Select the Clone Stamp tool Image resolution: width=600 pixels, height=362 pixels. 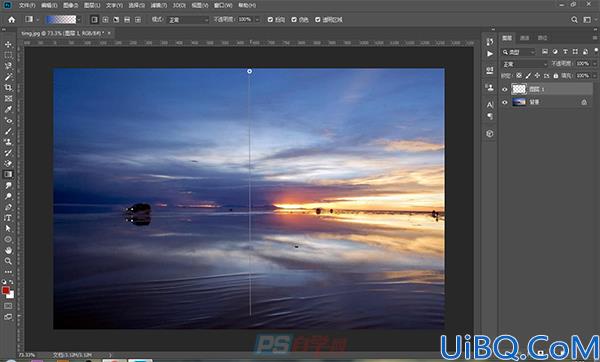click(x=8, y=142)
